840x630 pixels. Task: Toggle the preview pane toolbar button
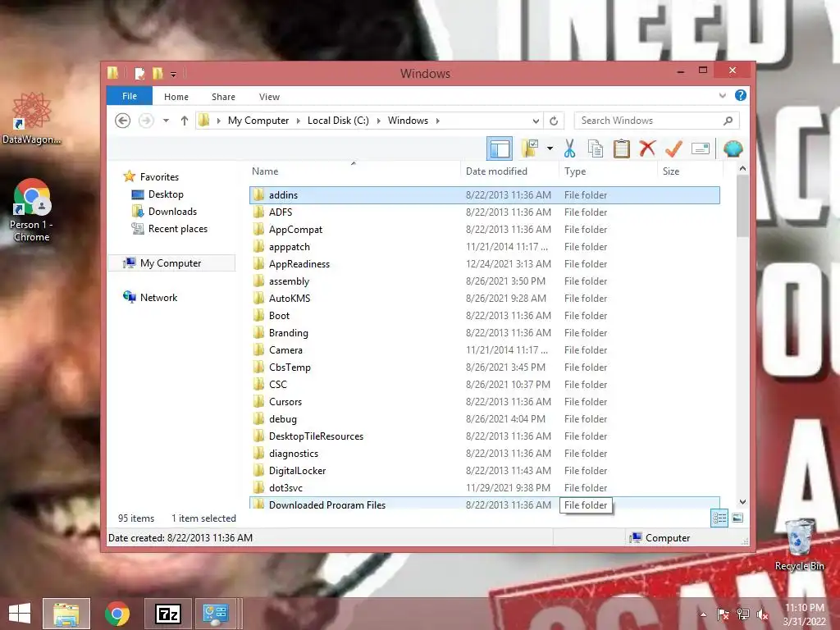click(x=500, y=149)
